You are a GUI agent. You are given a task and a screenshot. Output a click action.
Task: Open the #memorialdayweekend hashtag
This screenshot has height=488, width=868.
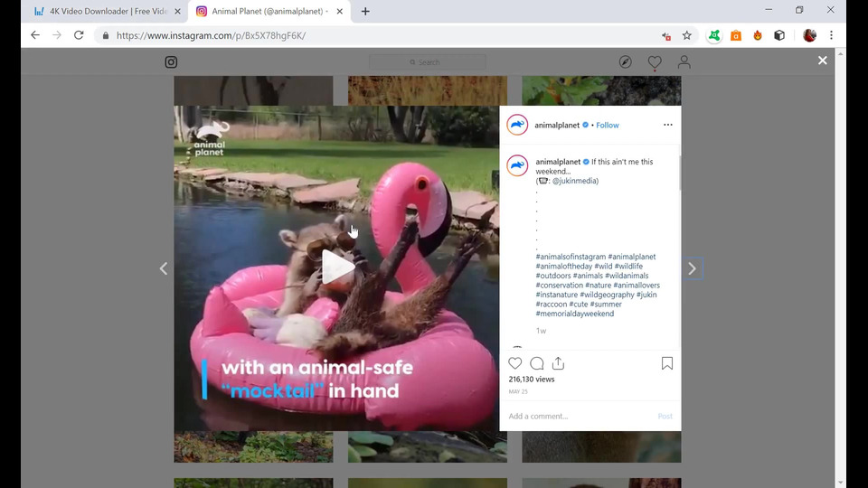pyautogui.click(x=575, y=314)
